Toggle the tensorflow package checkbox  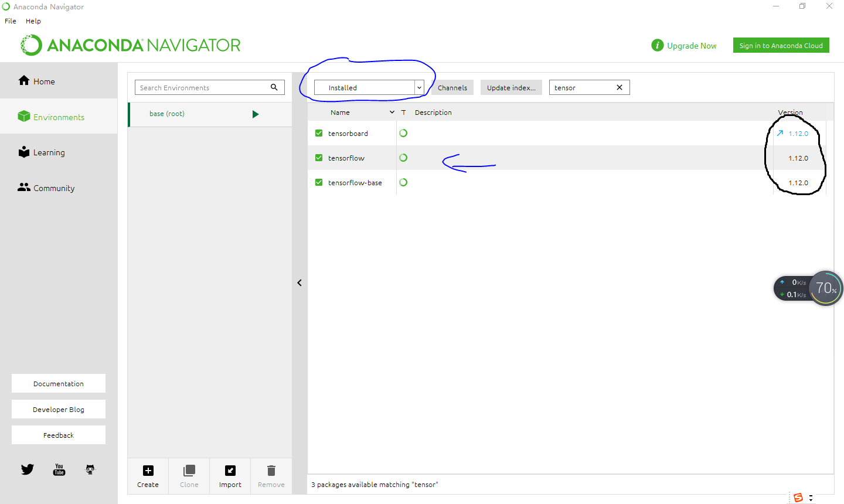tap(319, 158)
